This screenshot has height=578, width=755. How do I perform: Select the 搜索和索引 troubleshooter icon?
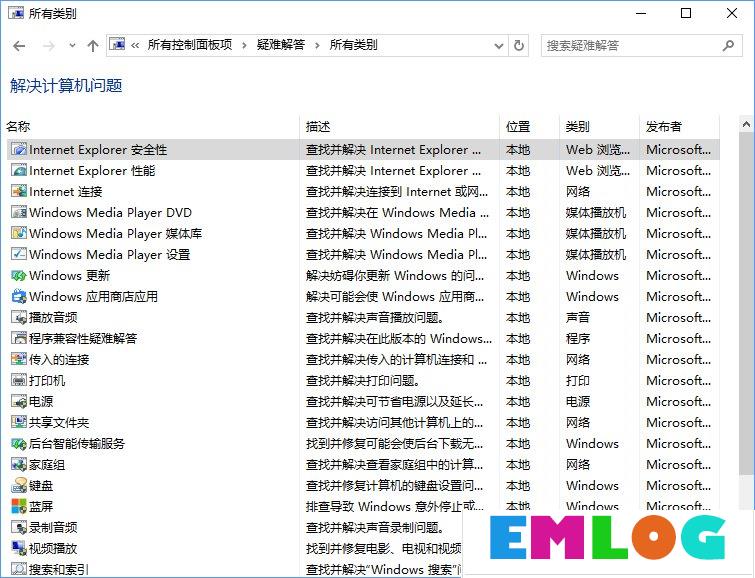(x=19, y=569)
